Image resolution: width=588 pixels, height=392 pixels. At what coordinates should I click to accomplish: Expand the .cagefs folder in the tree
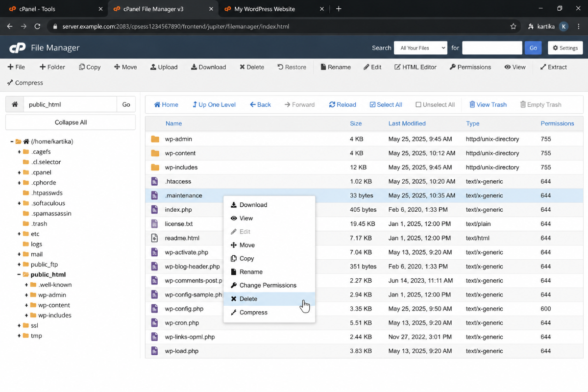tap(19, 152)
